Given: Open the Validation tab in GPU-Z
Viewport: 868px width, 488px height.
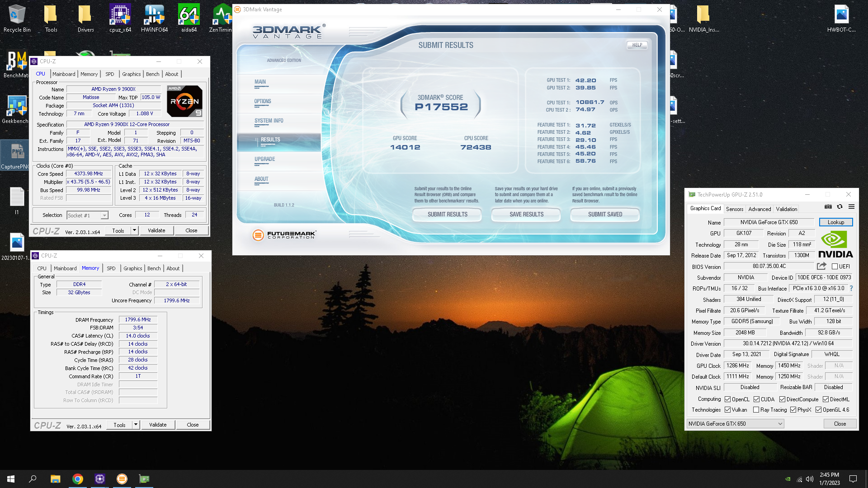Looking at the screenshot, I should (x=787, y=209).
